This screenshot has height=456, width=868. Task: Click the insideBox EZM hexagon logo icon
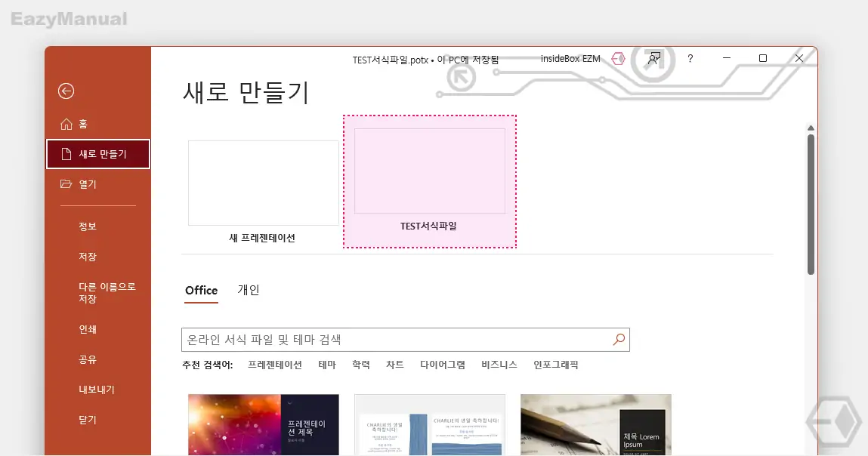click(618, 58)
